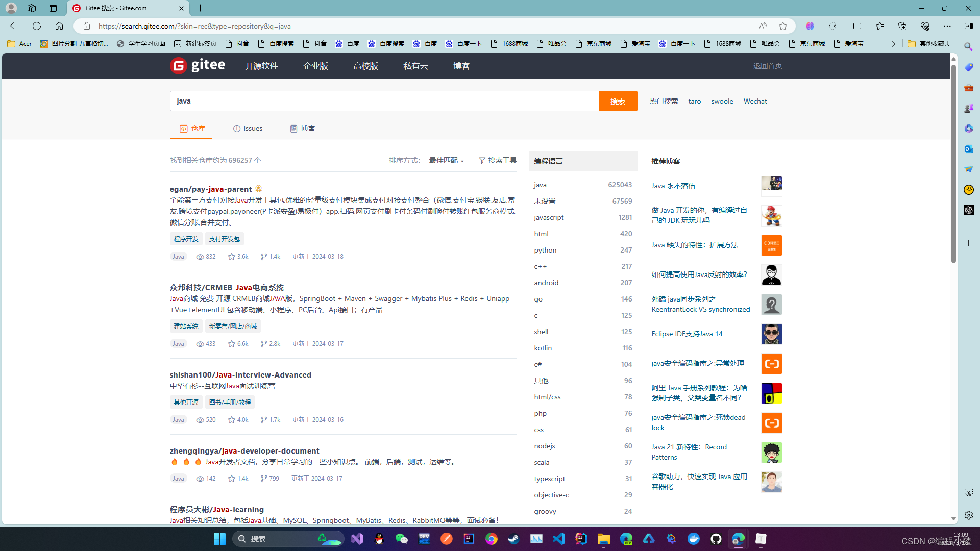Screen dimensions: 980x551
Task: Open blog Eclipse IDE支持Java 14
Action: pyautogui.click(x=687, y=334)
